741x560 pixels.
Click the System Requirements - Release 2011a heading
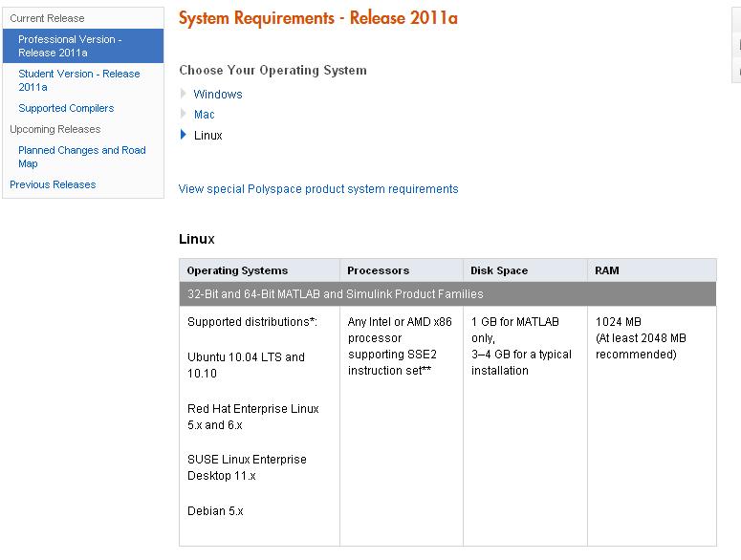317,18
